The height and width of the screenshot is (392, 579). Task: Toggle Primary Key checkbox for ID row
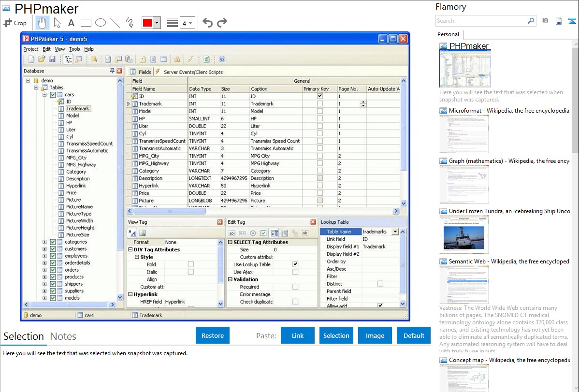320,96
